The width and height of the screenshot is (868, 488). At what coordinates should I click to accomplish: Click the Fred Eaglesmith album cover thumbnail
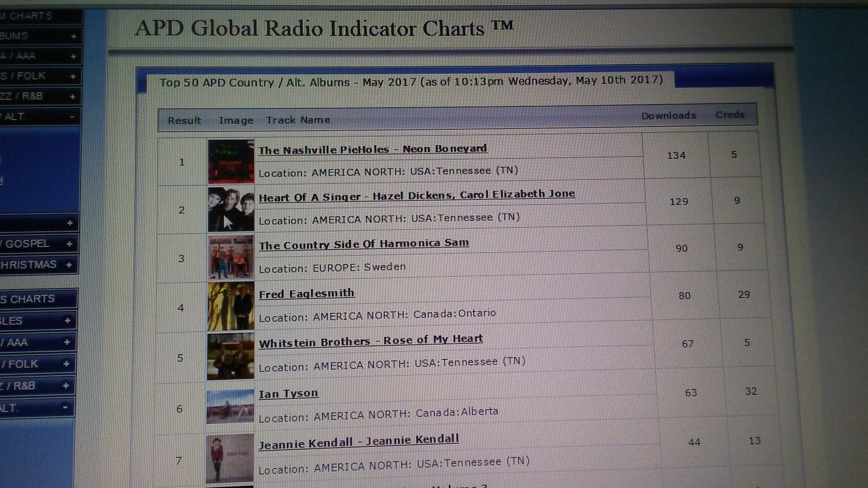(231, 306)
